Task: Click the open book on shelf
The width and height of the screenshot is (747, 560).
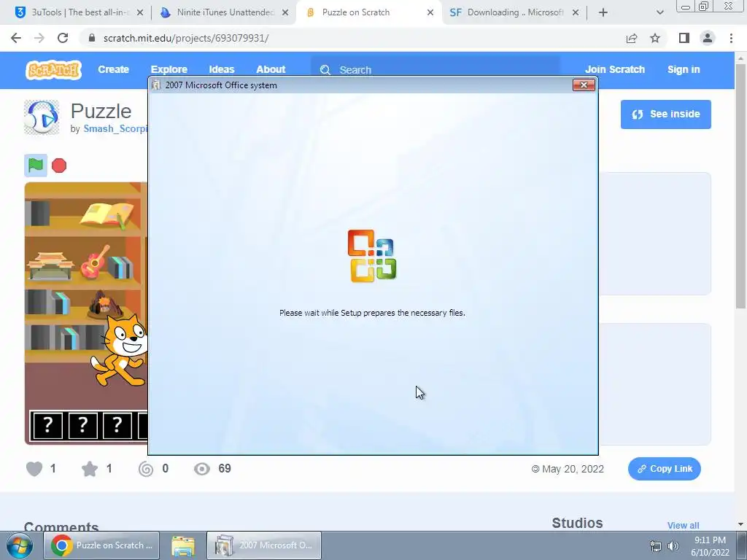Action: tap(107, 214)
